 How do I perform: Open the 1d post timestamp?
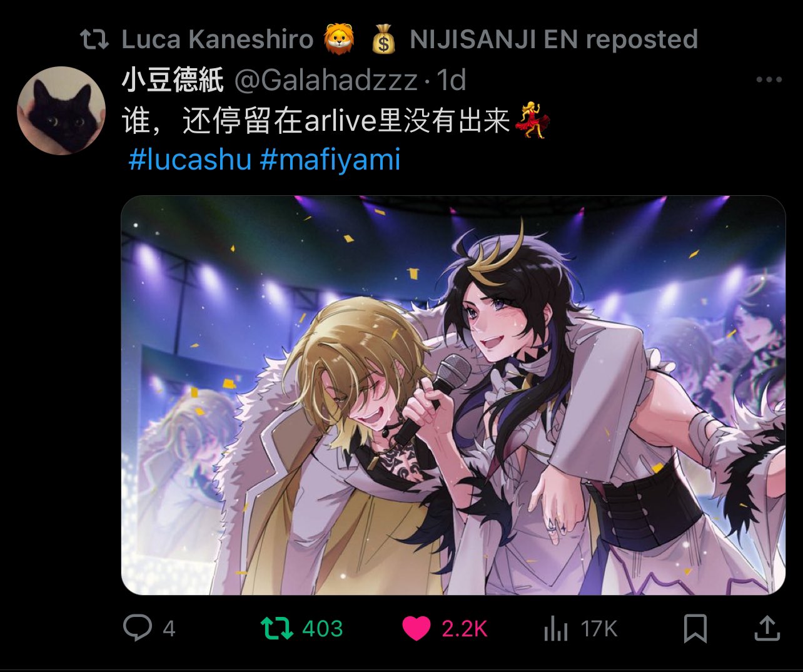point(450,79)
